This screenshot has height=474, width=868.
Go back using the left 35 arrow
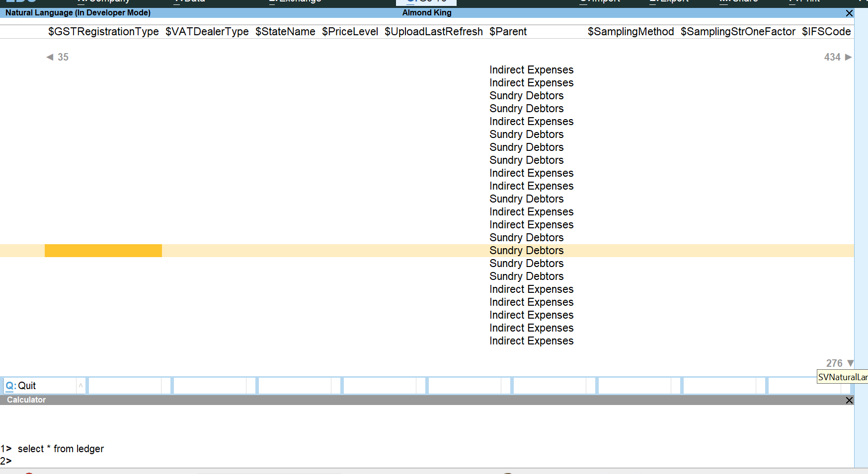pos(49,57)
